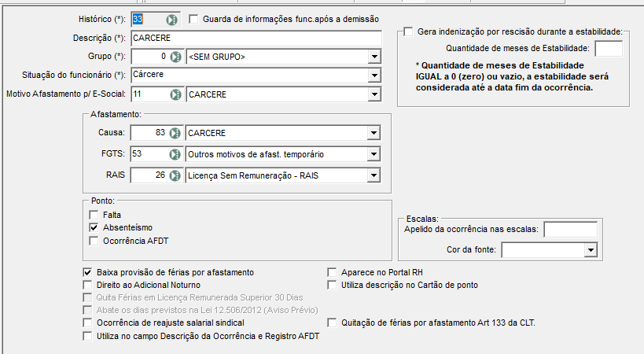Open the Cor da fonte dropdown
Image resolution: width=644 pixels, height=354 pixels.
point(591,249)
